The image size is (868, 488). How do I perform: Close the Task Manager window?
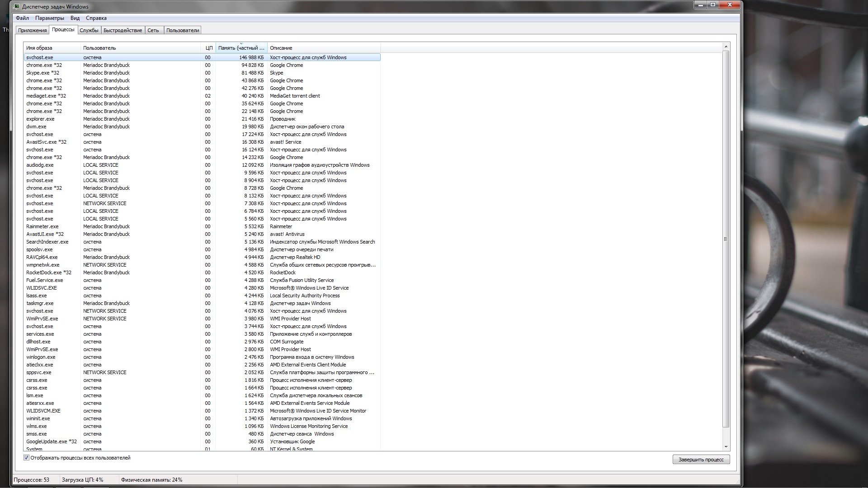point(730,5)
